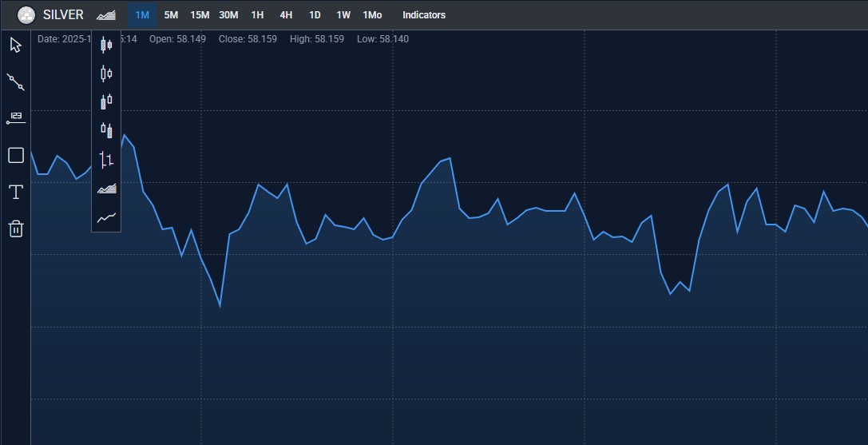Choose OHLC bar chart type

pos(106,160)
